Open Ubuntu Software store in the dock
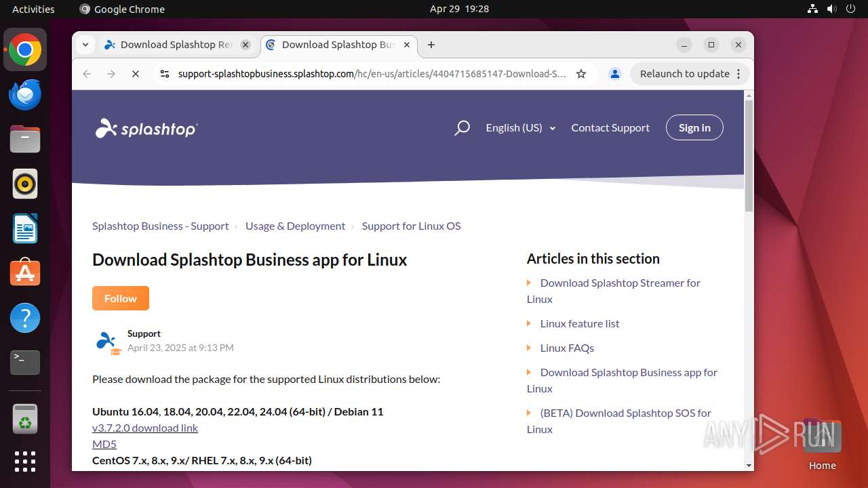 tap(25, 273)
